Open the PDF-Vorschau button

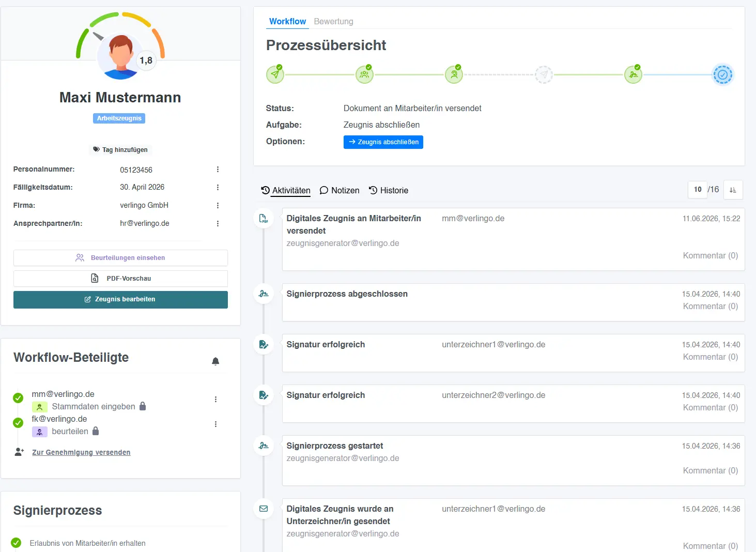(120, 279)
